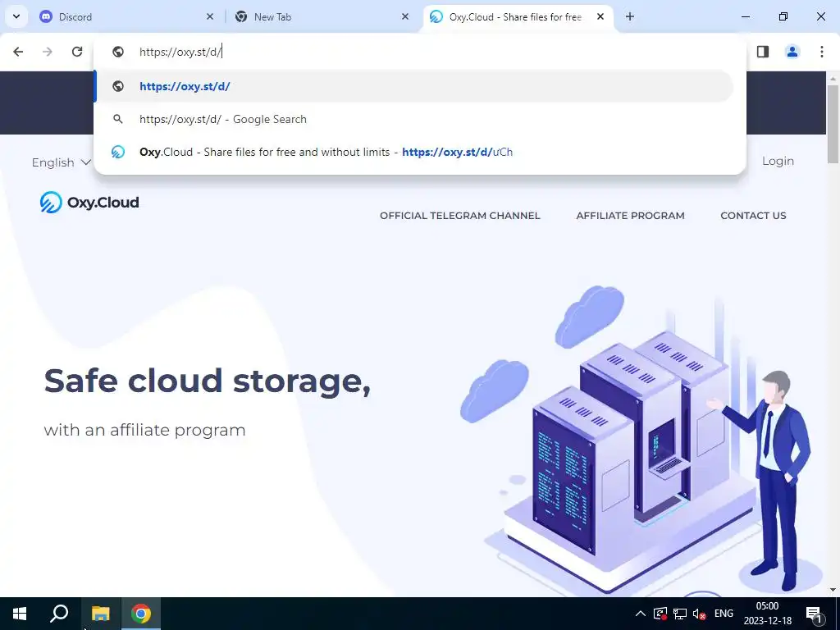Open File Explorer from the taskbar
The image size is (840, 630).
pyautogui.click(x=100, y=614)
